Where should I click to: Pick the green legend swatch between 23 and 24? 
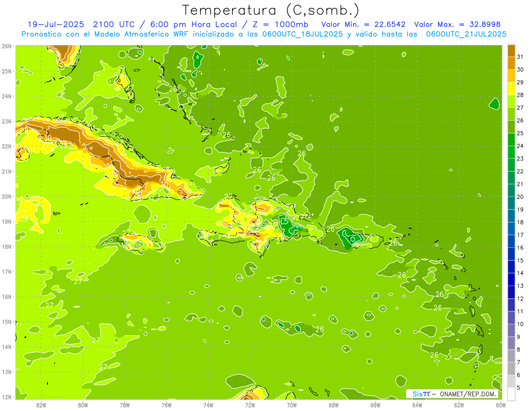tap(511, 152)
